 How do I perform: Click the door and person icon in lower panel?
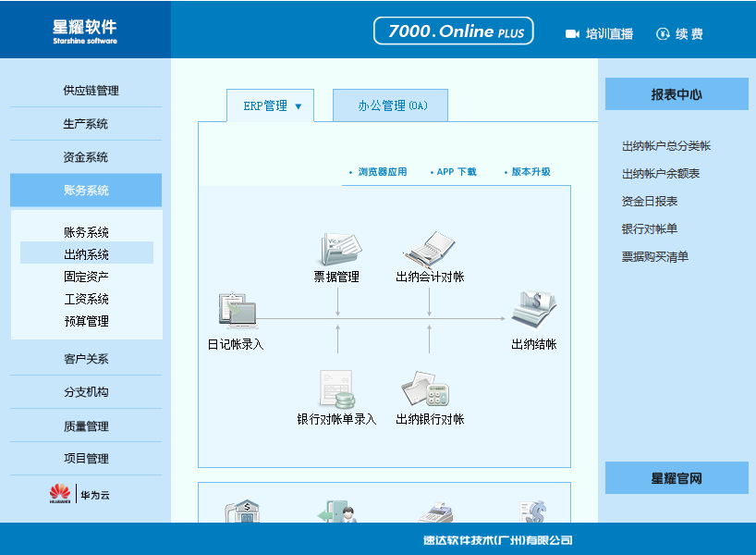(337, 512)
